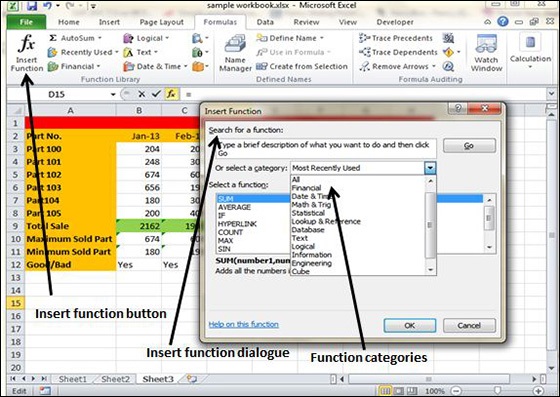The height and width of the screenshot is (397, 560).
Task: Open the AutoSum function menu
Action: tap(75, 38)
